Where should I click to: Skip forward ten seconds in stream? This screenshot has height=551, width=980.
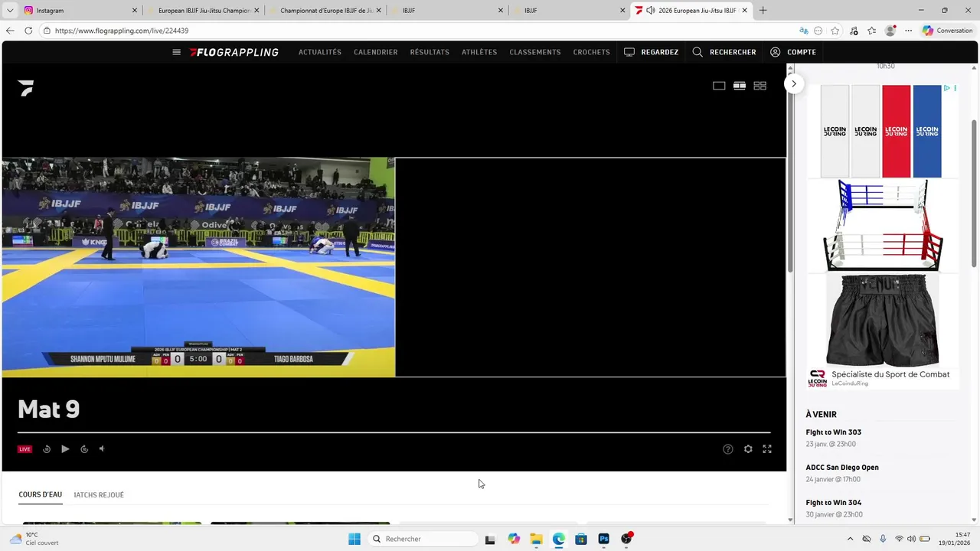pos(84,449)
